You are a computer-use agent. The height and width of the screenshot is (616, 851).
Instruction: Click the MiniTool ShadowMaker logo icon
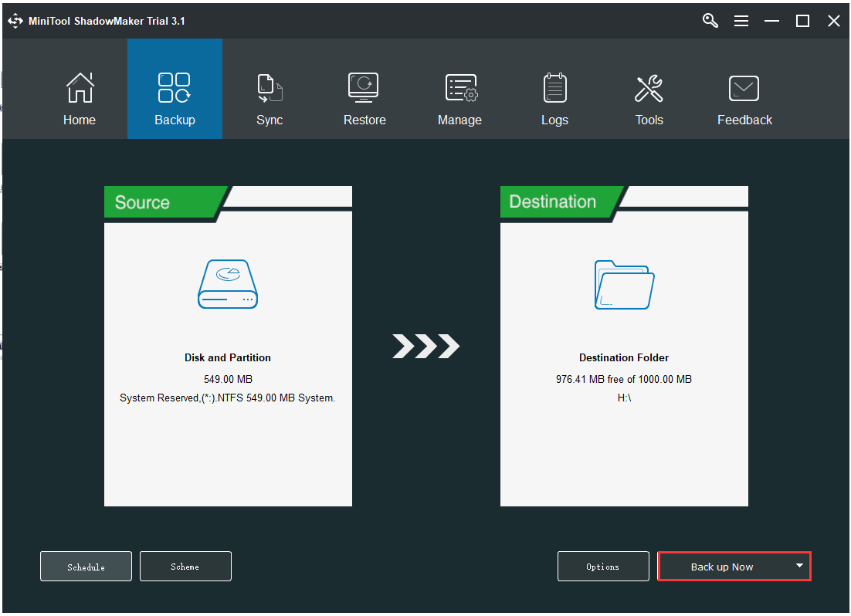click(15, 21)
